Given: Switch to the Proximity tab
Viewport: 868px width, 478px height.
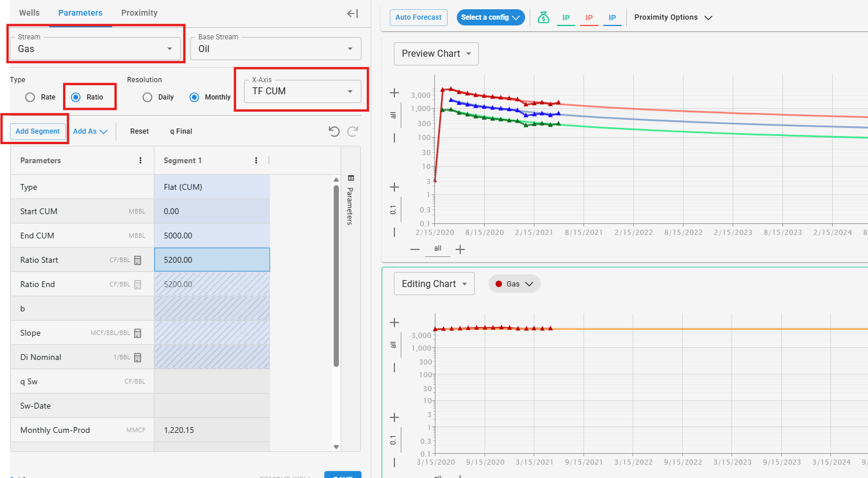Looking at the screenshot, I should [139, 13].
